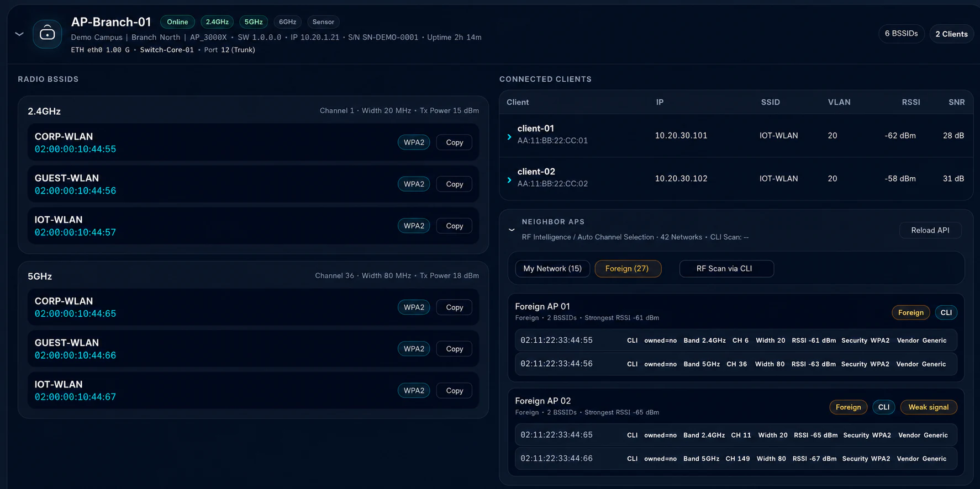Image resolution: width=980 pixels, height=489 pixels.
Task: Click the IP column header
Action: tap(660, 102)
